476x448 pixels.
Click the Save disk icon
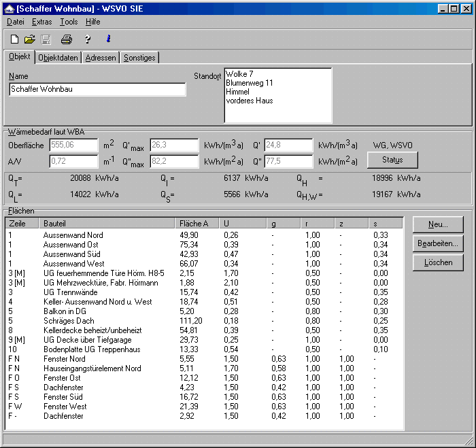[46, 39]
